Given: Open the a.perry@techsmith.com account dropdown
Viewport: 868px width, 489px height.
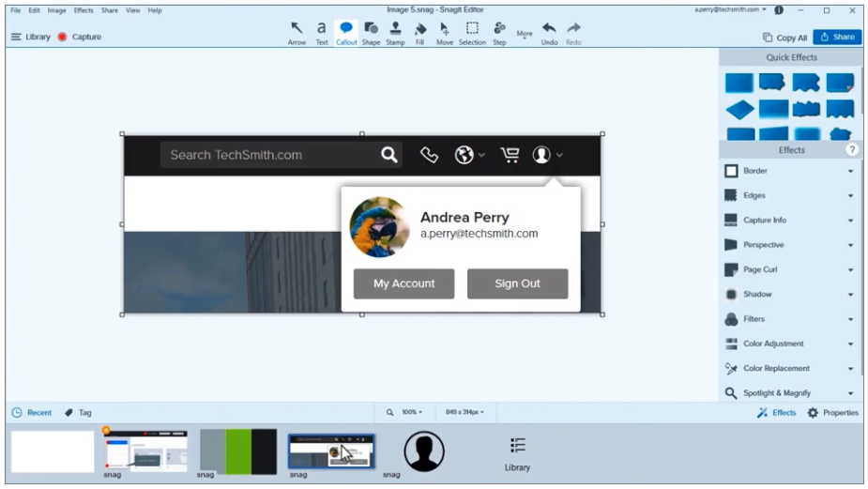Looking at the screenshot, I should (731, 9).
